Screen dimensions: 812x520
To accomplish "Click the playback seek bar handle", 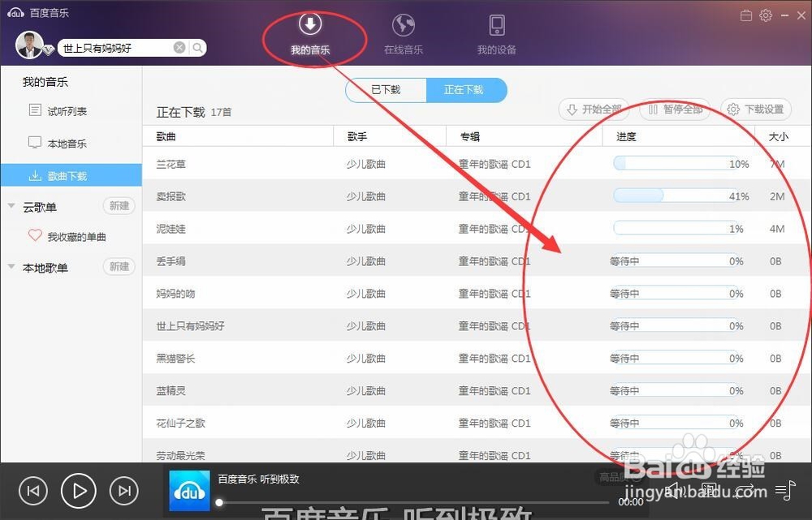I will click(219, 502).
